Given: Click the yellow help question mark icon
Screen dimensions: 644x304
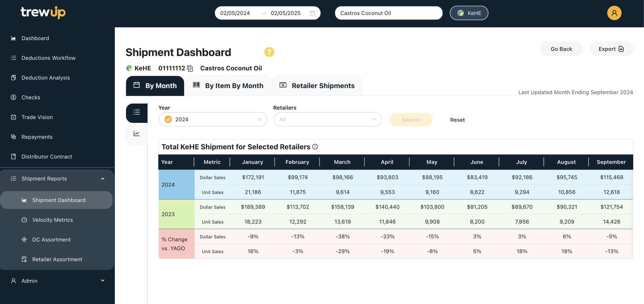Looking at the screenshot, I should (x=269, y=52).
